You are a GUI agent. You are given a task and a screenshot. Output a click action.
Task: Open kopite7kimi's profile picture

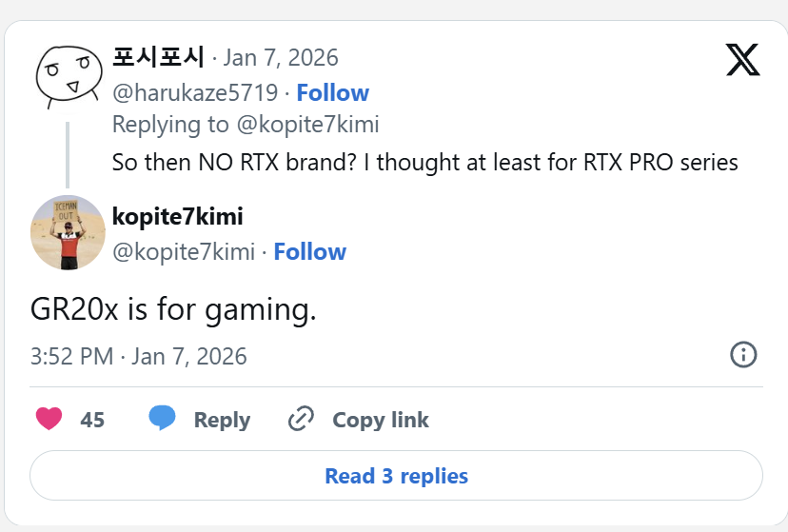coord(68,232)
